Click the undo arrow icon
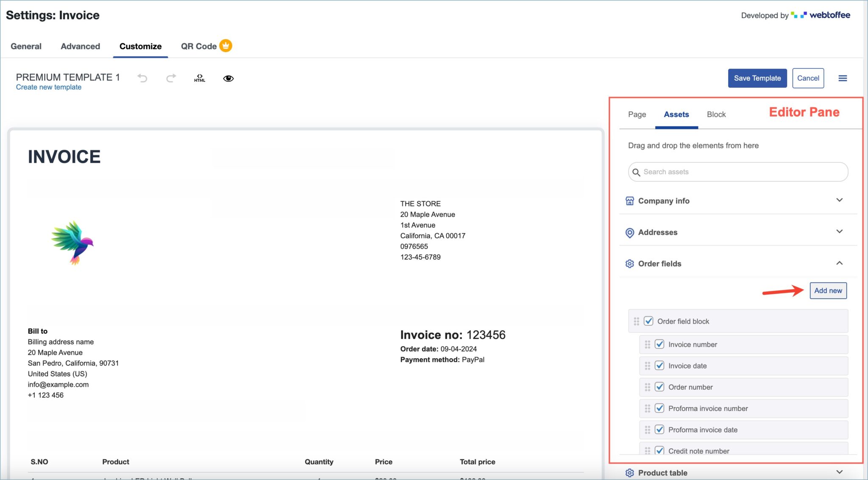Image resolution: width=868 pixels, height=480 pixels. 142,78
